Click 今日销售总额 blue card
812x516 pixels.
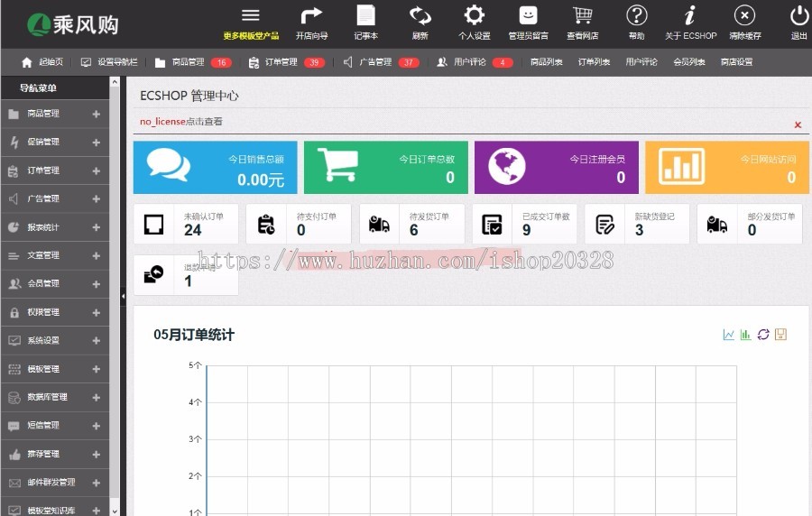coord(215,167)
